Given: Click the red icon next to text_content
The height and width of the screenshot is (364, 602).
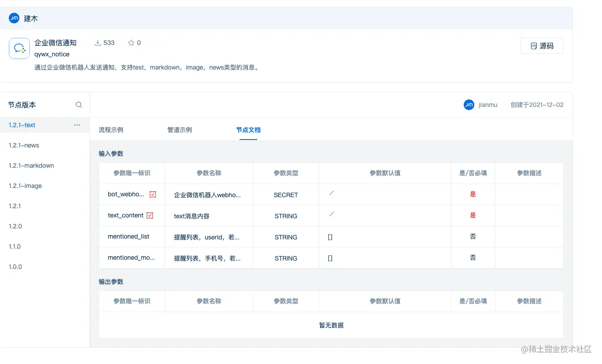Looking at the screenshot, I should [x=150, y=215].
